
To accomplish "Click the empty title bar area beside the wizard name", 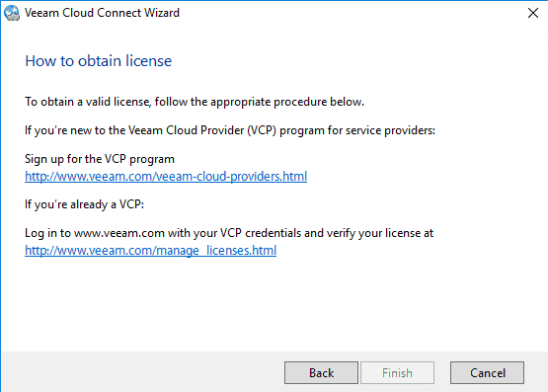I will pos(350,13).
